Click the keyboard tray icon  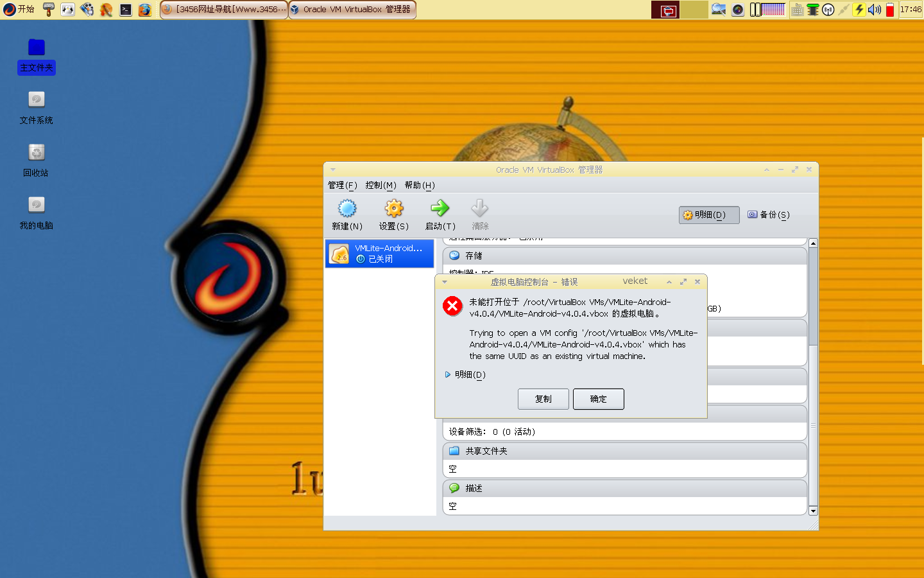point(798,10)
